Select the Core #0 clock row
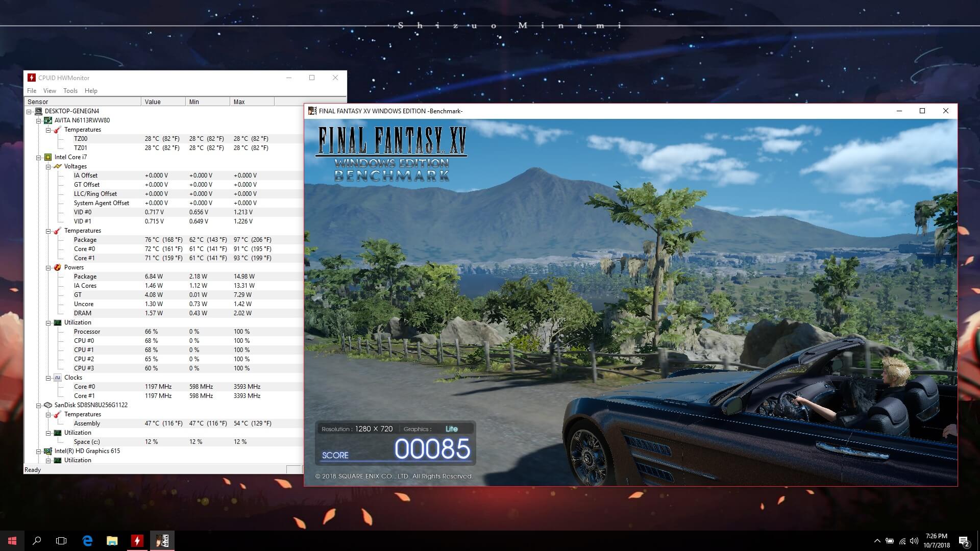 tap(163, 387)
